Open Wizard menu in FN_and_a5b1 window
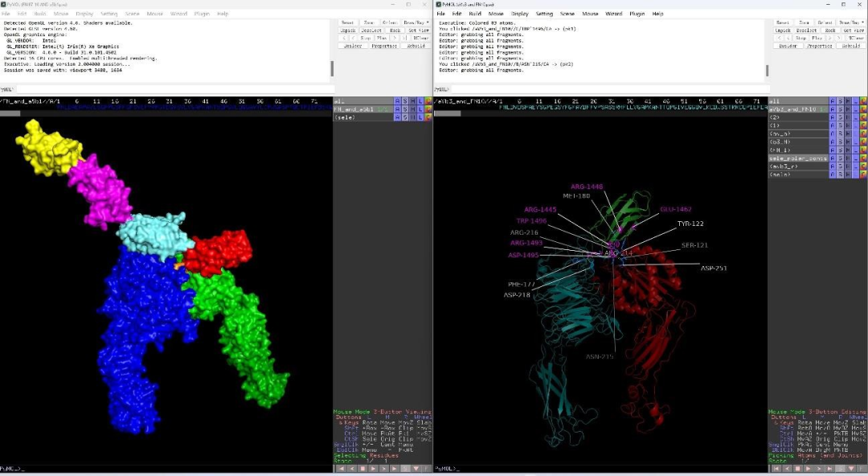Image resolution: width=868 pixels, height=476 pixels. [178, 14]
